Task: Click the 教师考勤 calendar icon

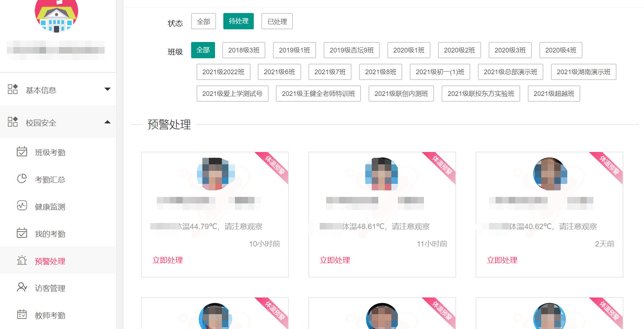Action: [22, 315]
